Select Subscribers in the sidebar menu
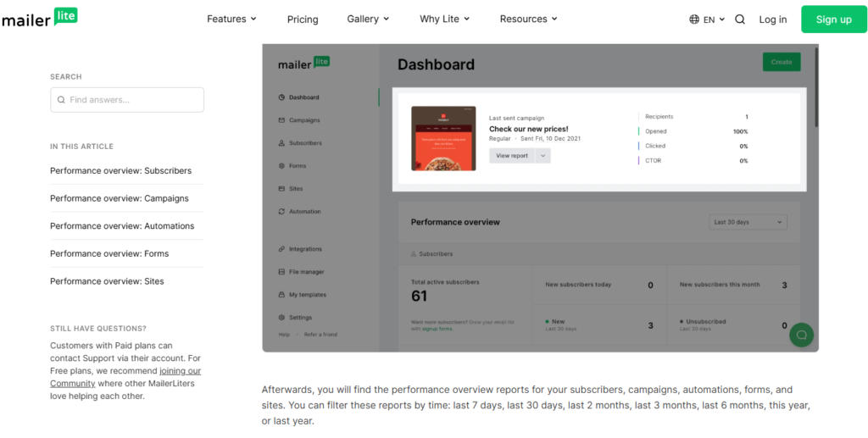Screen dimensions: 868x438 [x=305, y=142]
